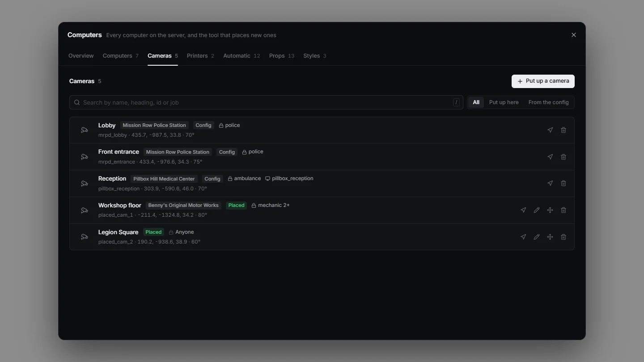Click the Workshop floor camera name
Viewport: 644px width, 362px height.
[120, 206]
